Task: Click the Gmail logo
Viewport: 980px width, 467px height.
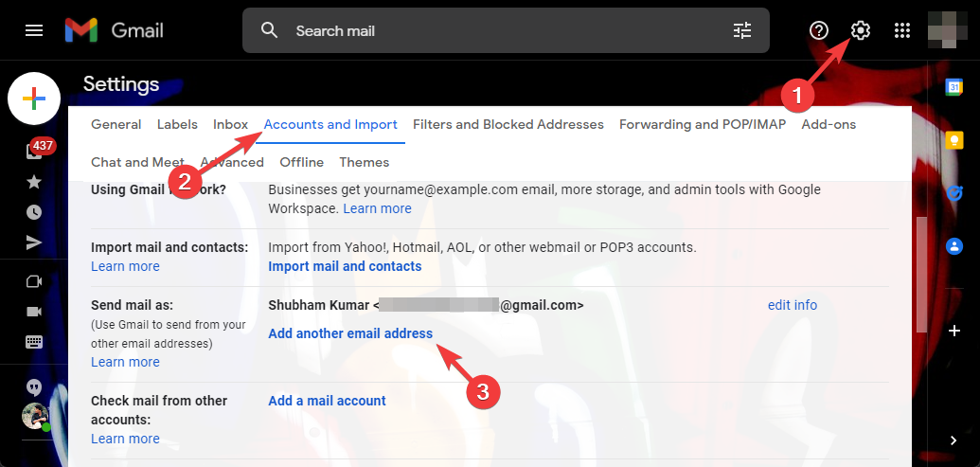Action: pyautogui.click(x=114, y=30)
